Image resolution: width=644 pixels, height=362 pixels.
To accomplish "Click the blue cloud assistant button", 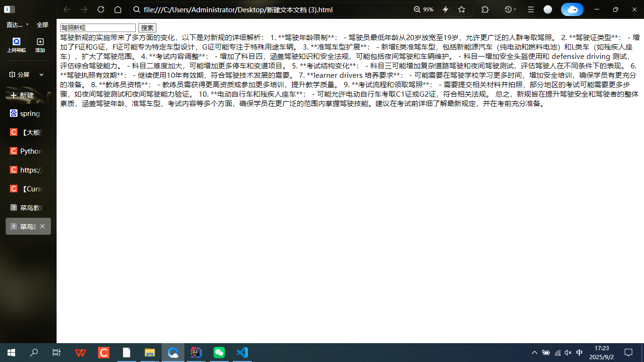I will 572,9.
